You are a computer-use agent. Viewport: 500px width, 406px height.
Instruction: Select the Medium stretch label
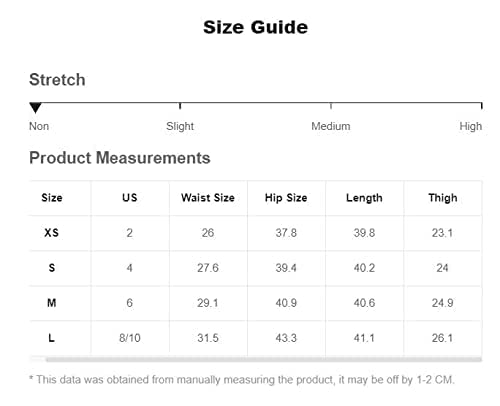click(331, 126)
